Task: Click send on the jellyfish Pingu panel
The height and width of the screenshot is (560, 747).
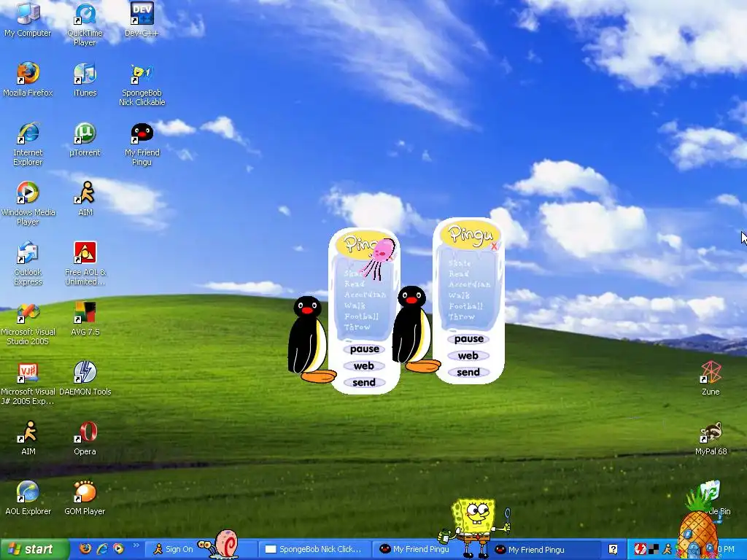Action: tap(363, 382)
